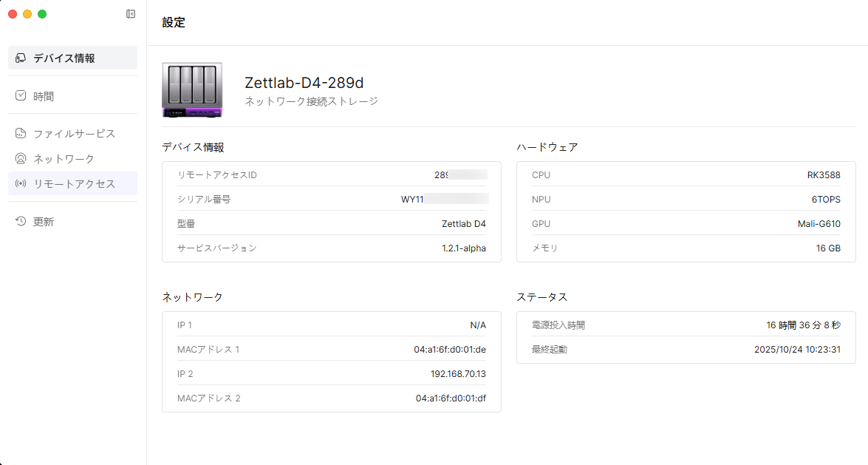
Task: Click the file service sidebar icon
Action: 21,134
